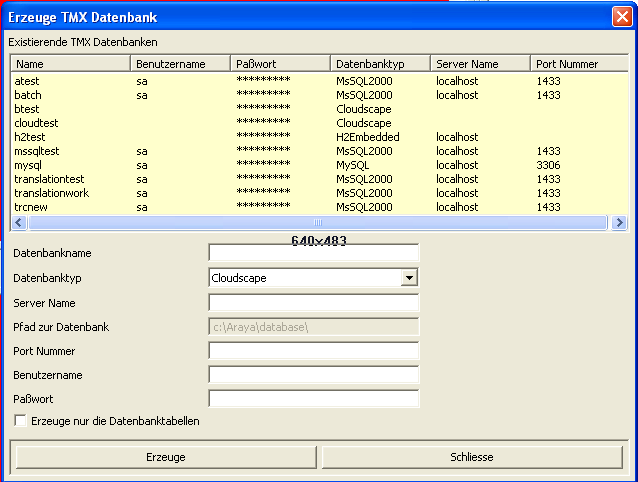Image resolution: width=638 pixels, height=482 pixels.
Task: Focus the Paßwort text field
Action: pos(313,399)
